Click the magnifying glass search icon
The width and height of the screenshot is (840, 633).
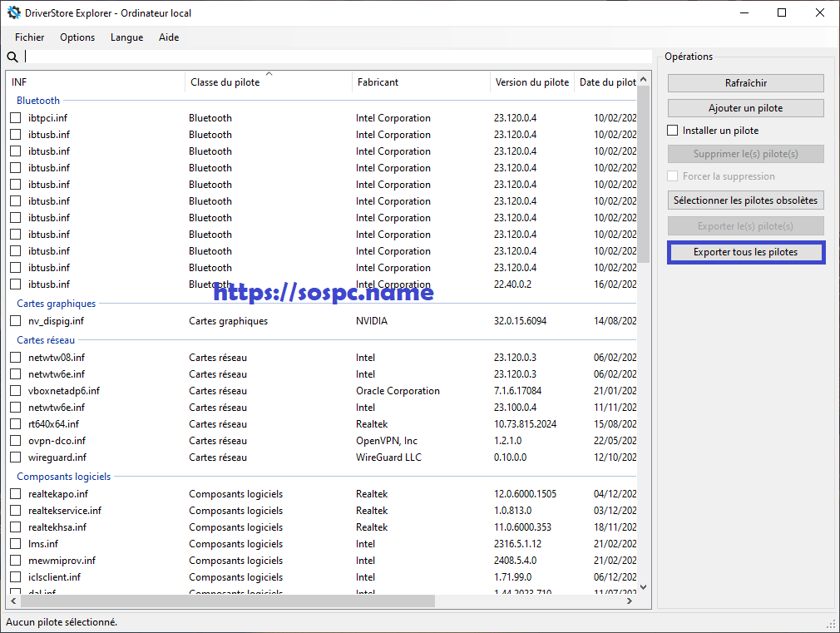12,57
